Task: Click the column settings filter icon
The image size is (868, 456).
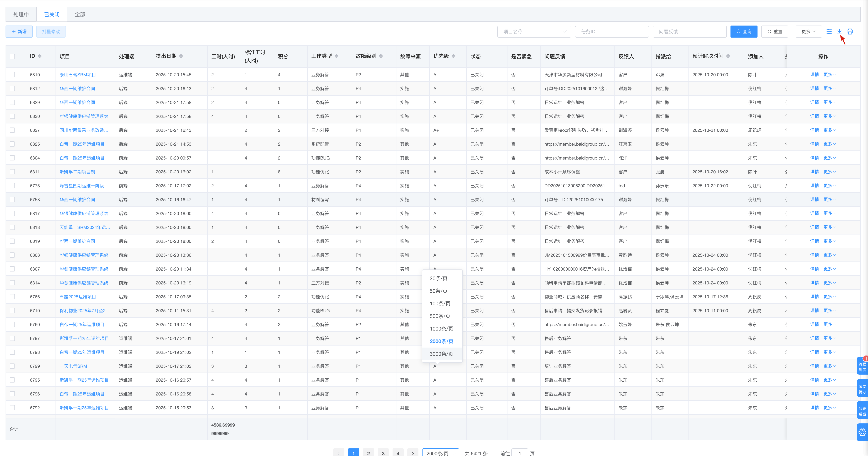Action: pyautogui.click(x=829, y=32)
